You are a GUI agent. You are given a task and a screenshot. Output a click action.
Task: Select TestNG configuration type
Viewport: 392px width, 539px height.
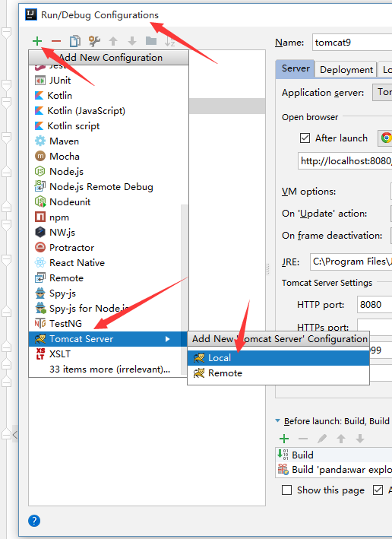tap(105, 323)
